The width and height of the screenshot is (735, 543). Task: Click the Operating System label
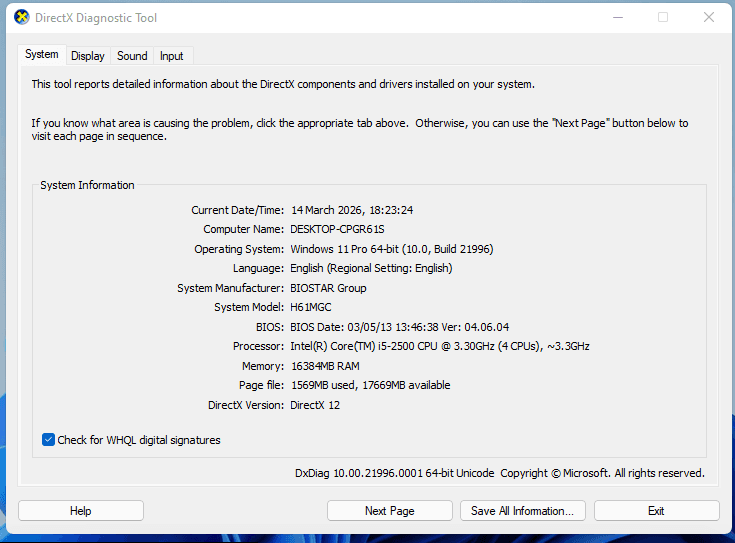(x=239, y=249)
